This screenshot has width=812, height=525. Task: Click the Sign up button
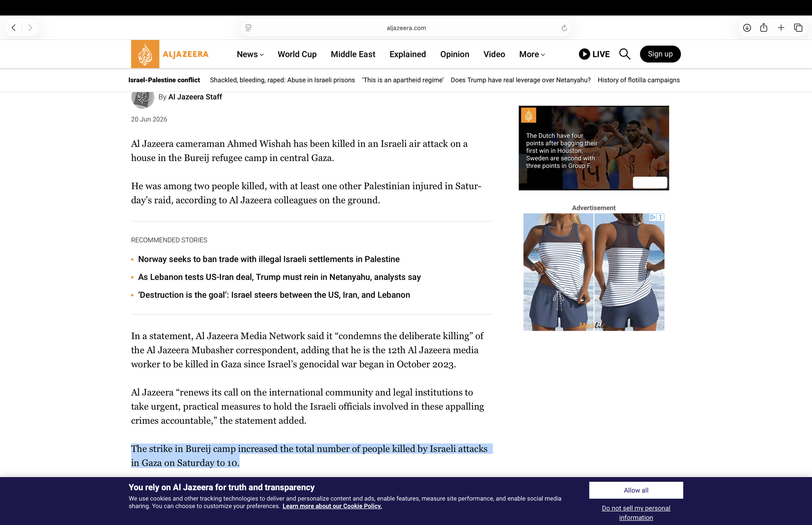click(660, 54)
